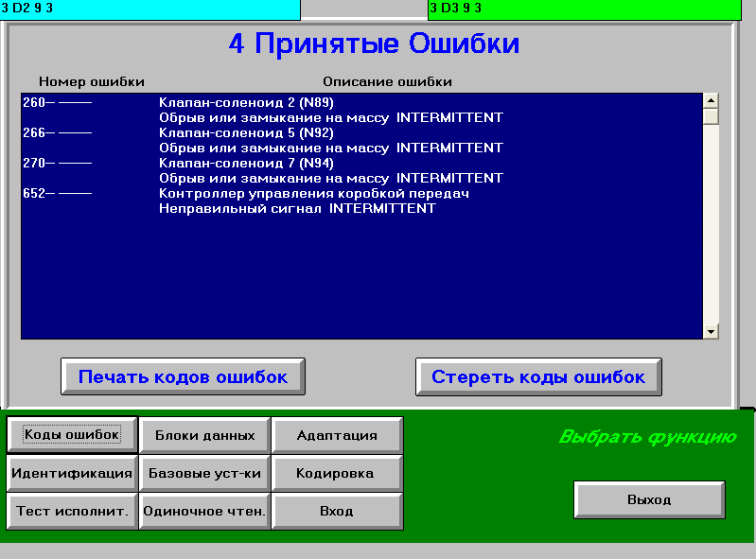Screen dimensions: 756x559
Task: Click the 'Вход' login button
Action: [x=337, y=511]
